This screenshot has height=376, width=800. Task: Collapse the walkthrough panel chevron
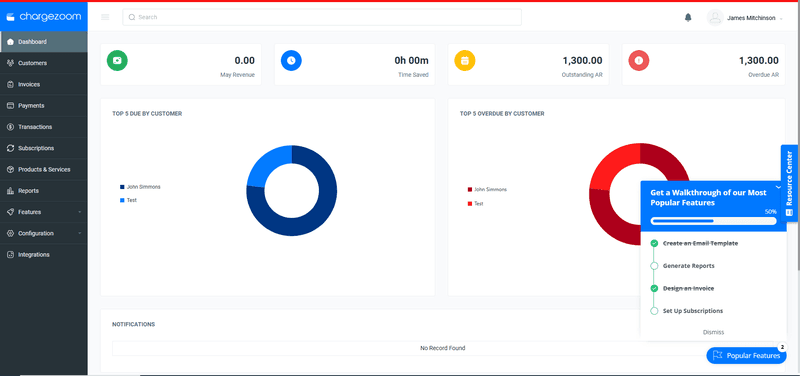[778, 187]
